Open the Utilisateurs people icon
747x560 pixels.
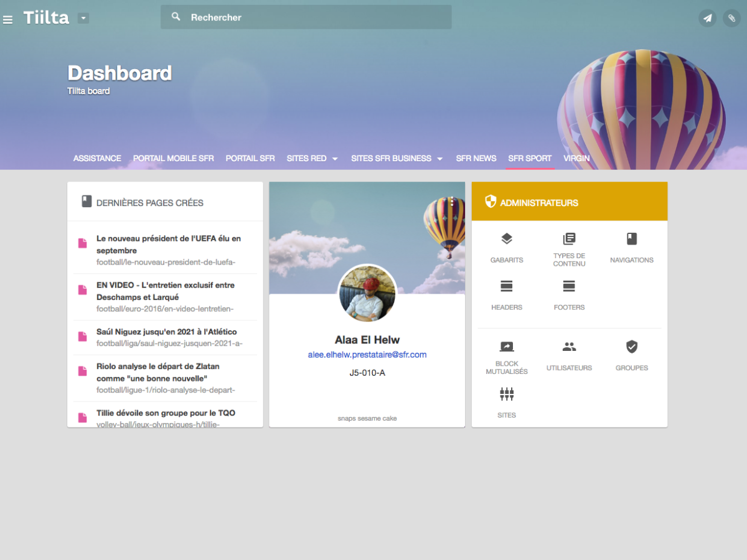[x=569, y=347]
